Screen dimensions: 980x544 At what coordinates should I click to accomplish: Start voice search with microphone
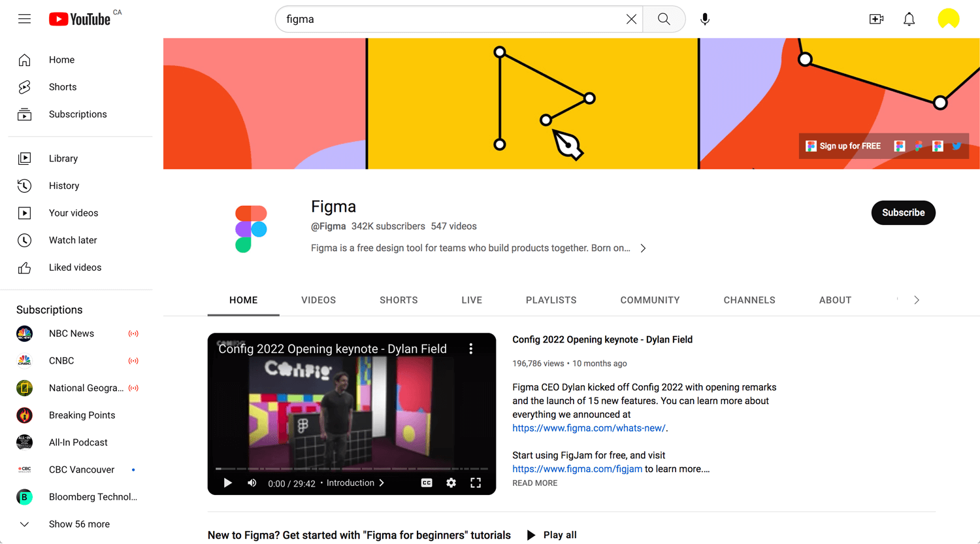(705, 19)
